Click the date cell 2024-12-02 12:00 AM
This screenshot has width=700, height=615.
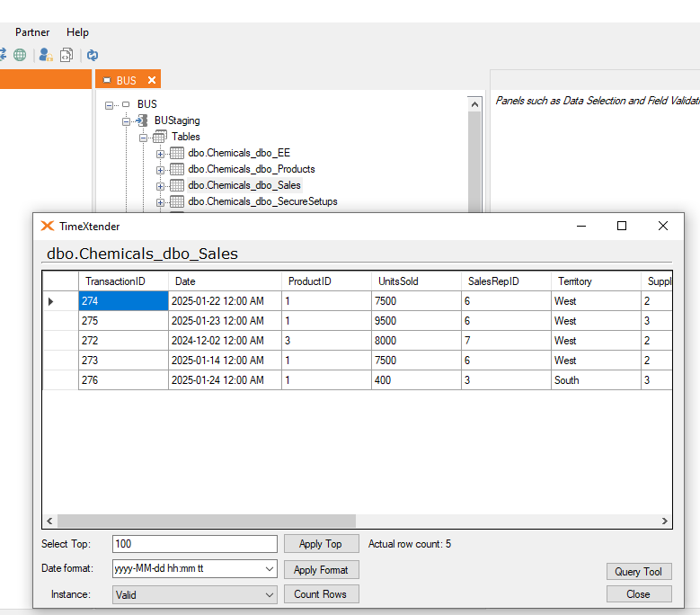click(x=225, y=341)
